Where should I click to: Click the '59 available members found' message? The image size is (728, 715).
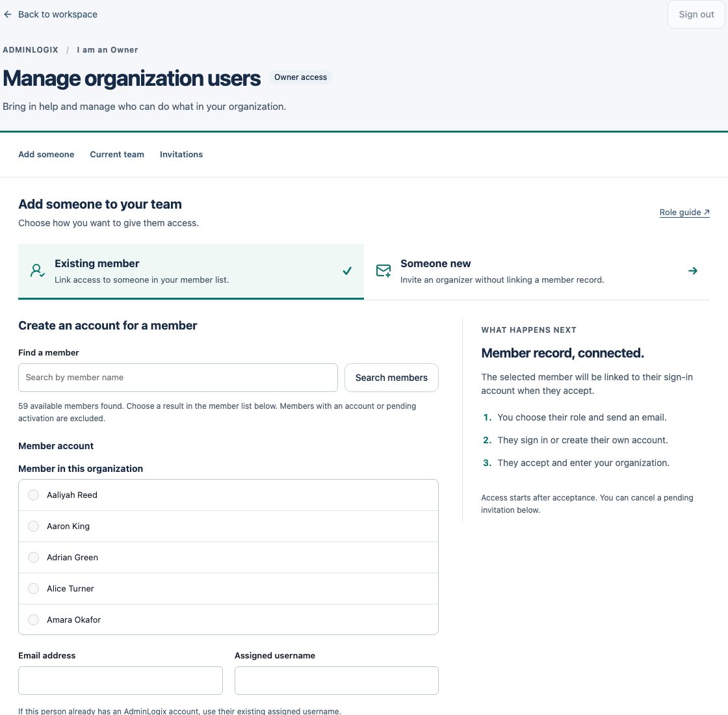217,412
